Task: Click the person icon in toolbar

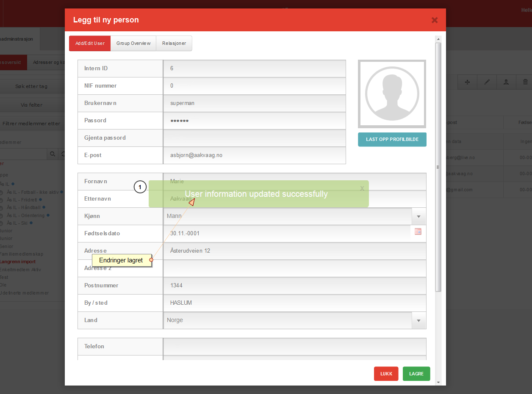Action: pos(506,82)
